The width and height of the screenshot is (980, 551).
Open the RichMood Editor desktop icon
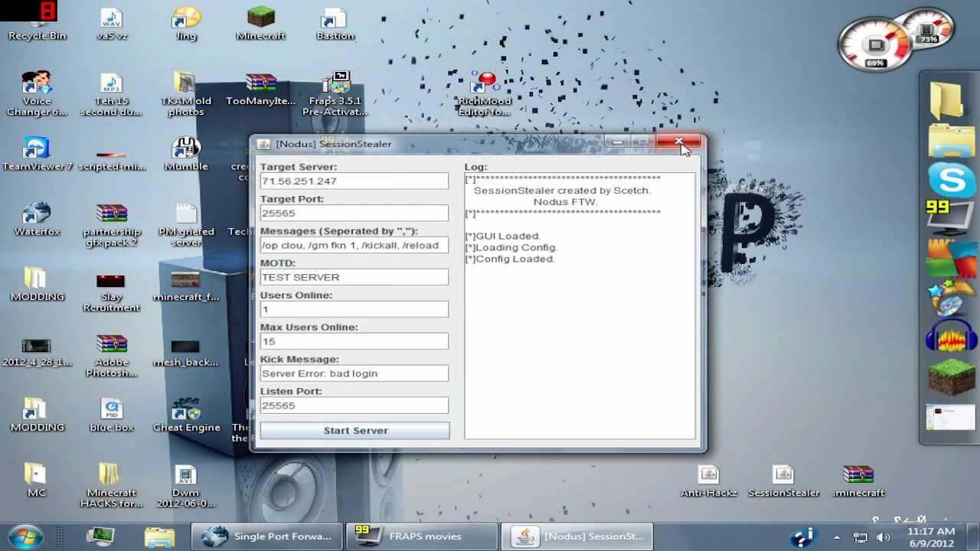coord(485,93)
